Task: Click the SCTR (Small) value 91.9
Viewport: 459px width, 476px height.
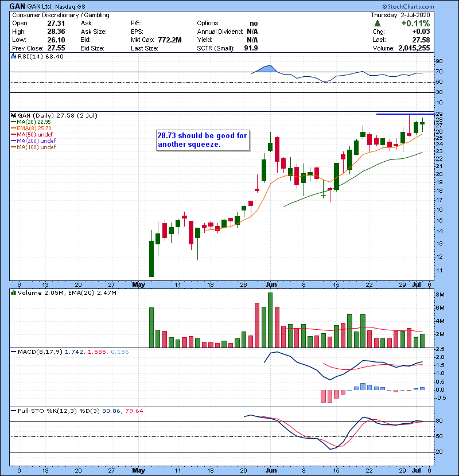Action: click(x=251, y=48)
